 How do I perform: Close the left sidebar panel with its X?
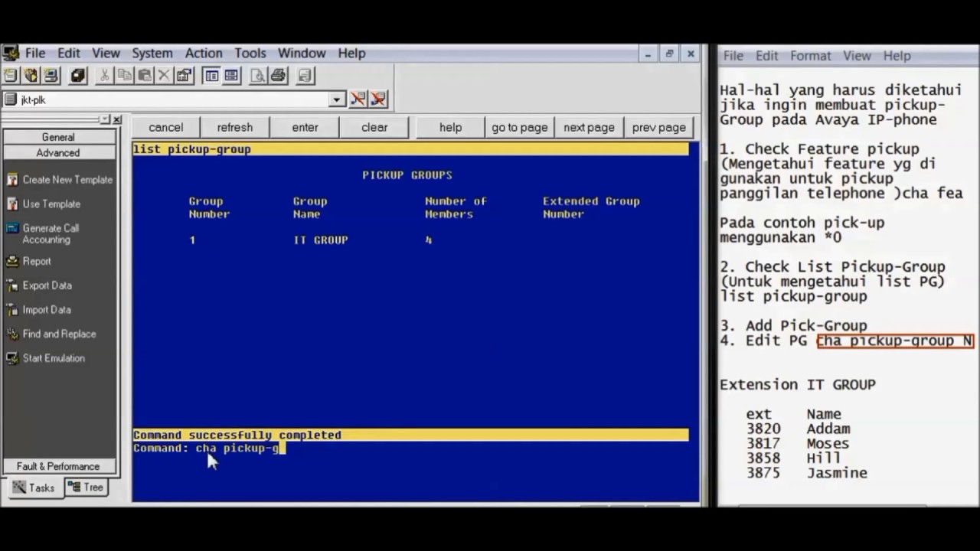click(x=117, y=119)
